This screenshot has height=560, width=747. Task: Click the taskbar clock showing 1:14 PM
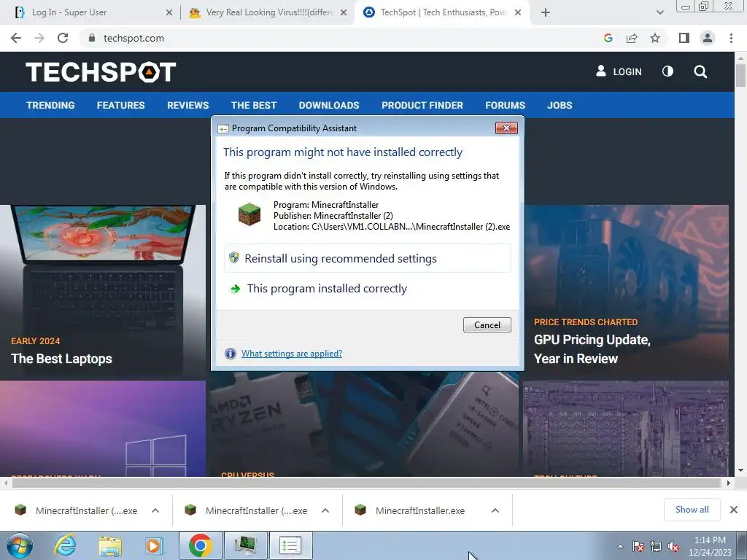[710, 546]
